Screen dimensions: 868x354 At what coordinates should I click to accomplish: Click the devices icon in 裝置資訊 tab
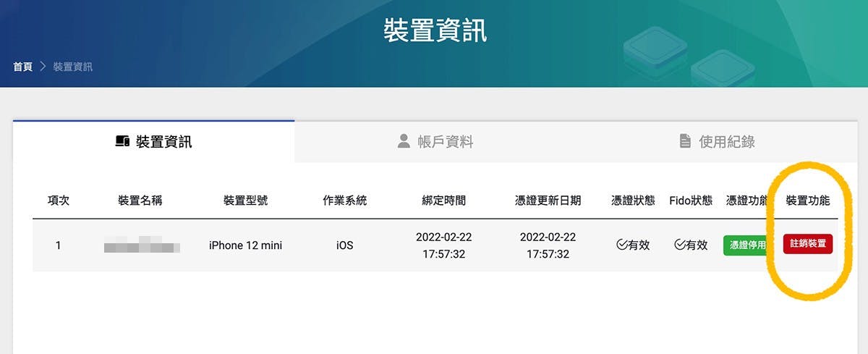122,142
